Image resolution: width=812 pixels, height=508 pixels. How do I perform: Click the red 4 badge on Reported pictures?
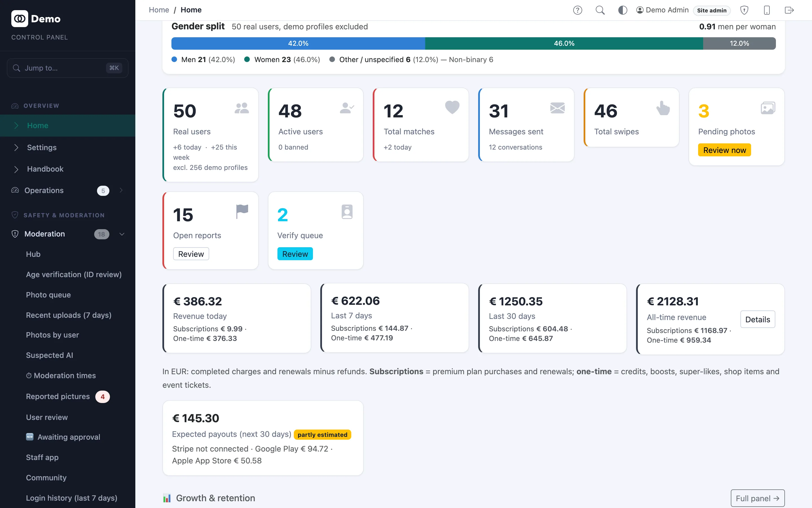tap(102, 397)
